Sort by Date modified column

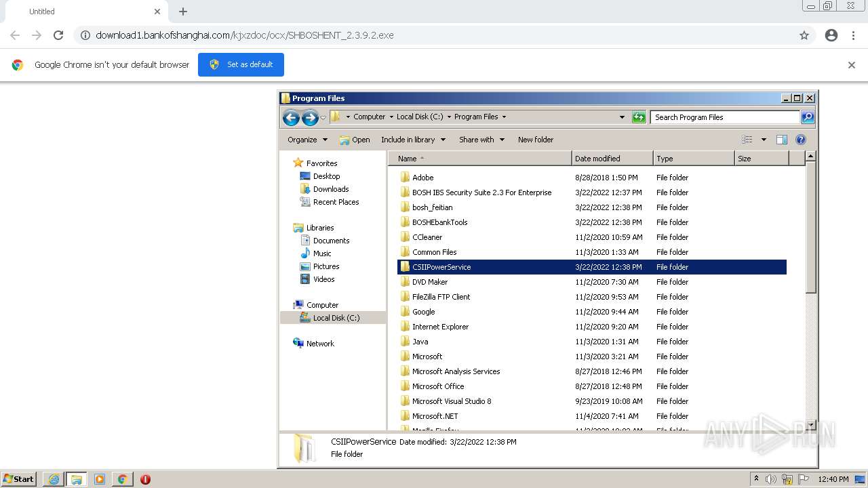(612, 159)
